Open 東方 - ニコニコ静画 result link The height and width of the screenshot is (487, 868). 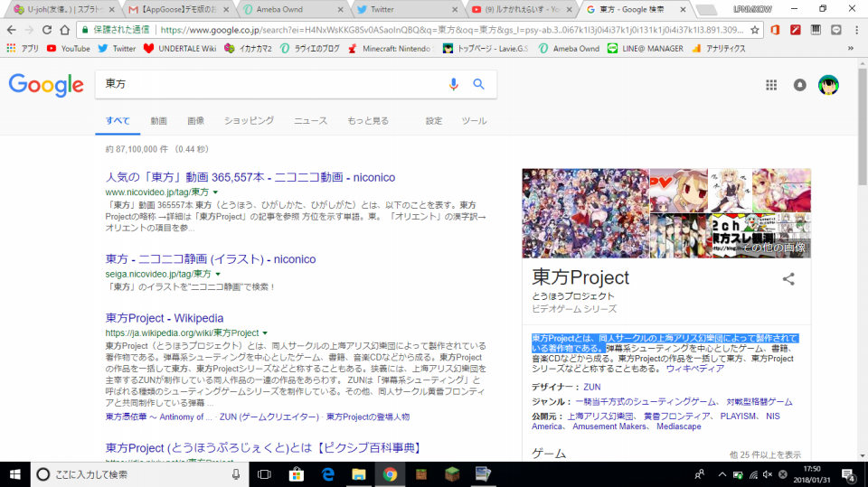(x=211, y=259)
